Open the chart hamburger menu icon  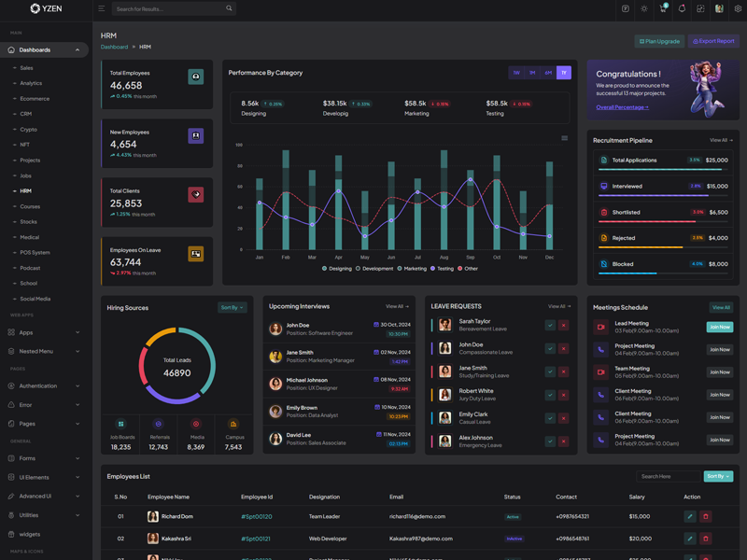(x=564, y=138)
